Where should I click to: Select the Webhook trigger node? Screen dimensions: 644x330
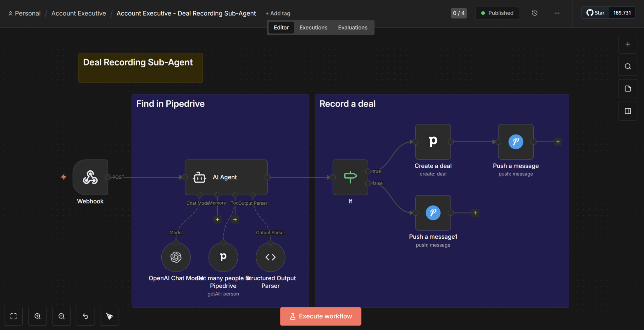[90, 177]
